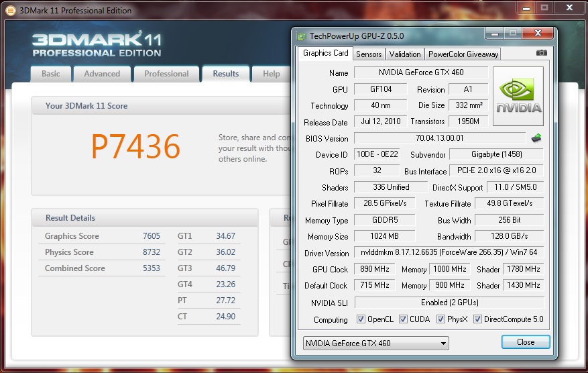This screenshot has width=588, height=373.
Task: Open the NVIDIA GeForce GTX 460 dropdown
Action: [375, 343]
